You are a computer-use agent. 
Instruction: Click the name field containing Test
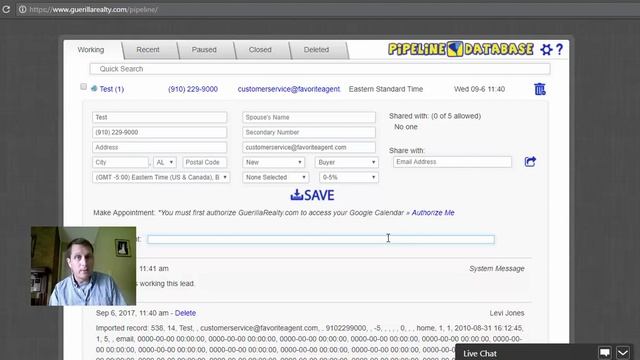[160, 118]
